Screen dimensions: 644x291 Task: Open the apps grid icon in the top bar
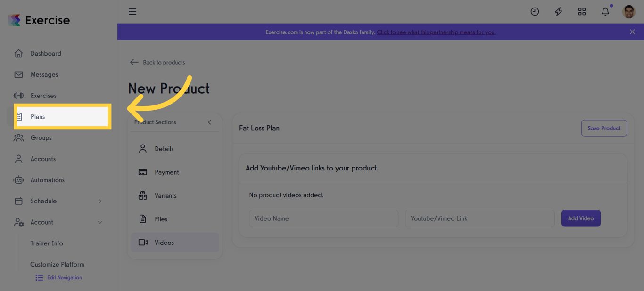click(582, 11)
